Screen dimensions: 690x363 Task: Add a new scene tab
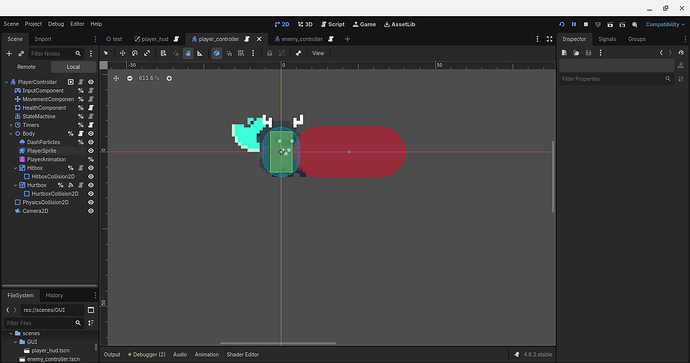coord(347,39)
